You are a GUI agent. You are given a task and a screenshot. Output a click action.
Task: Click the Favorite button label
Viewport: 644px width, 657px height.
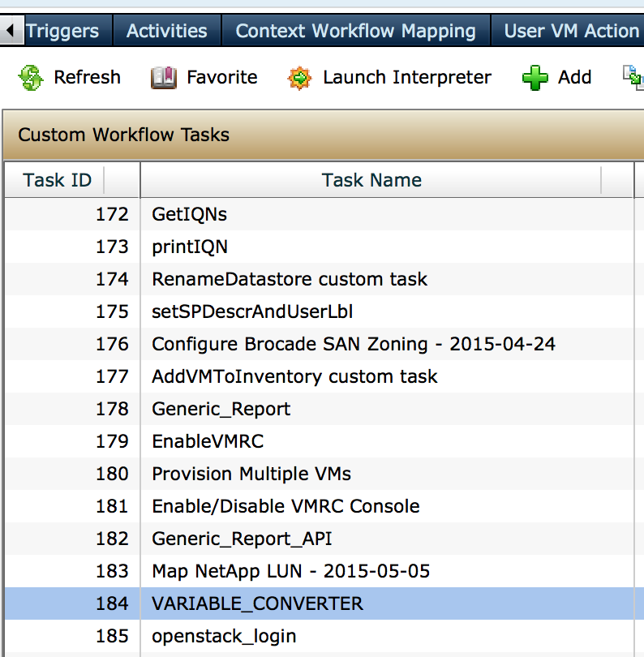click(222, 78)
